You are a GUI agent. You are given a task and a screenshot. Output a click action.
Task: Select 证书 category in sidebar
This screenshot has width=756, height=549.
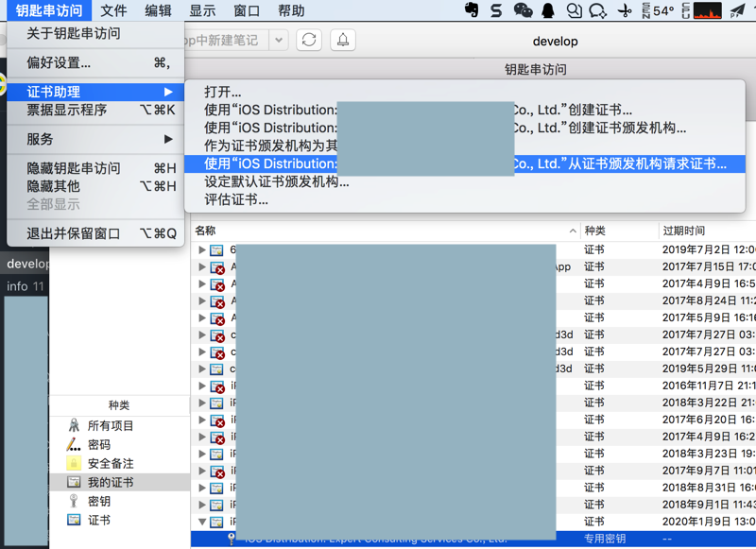[120, 520]
